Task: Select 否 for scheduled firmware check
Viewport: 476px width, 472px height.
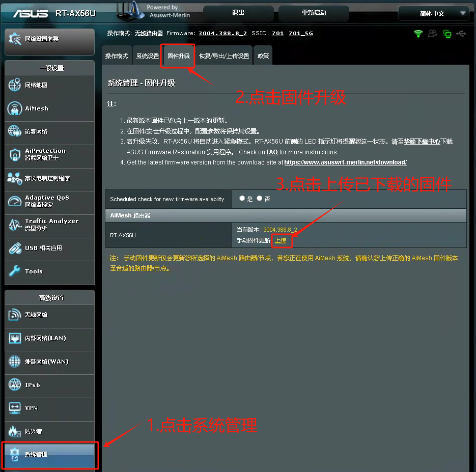Action: coord(260,198)
